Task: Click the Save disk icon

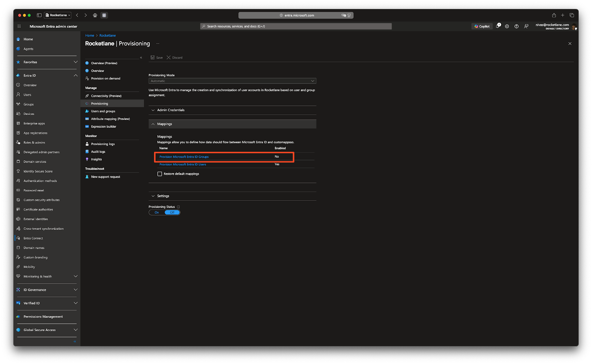Action: [152, 58]
